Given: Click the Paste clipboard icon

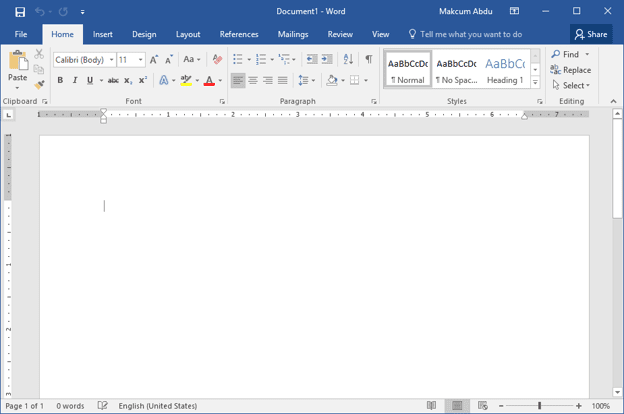Looking at the screenshot, I should pyautogui.click(x=18, y=61).
